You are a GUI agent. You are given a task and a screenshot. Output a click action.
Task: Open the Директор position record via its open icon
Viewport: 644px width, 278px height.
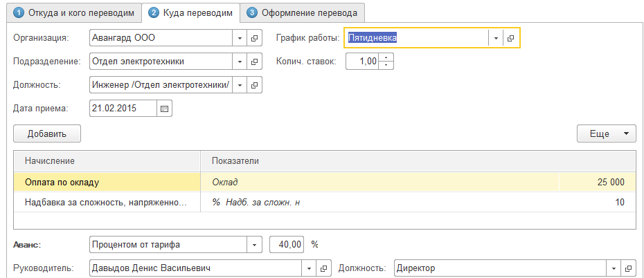pyautogui.click(x=627, y=268)
